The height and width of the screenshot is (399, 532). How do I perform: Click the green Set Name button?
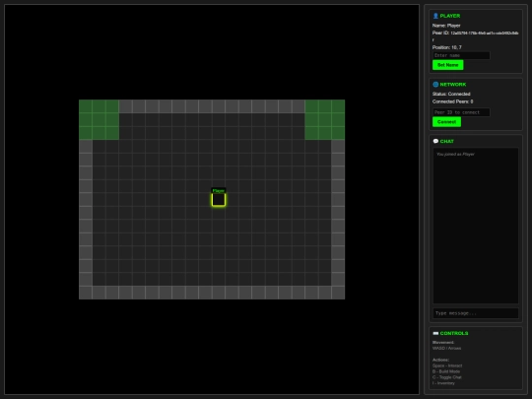click(448, 65)
